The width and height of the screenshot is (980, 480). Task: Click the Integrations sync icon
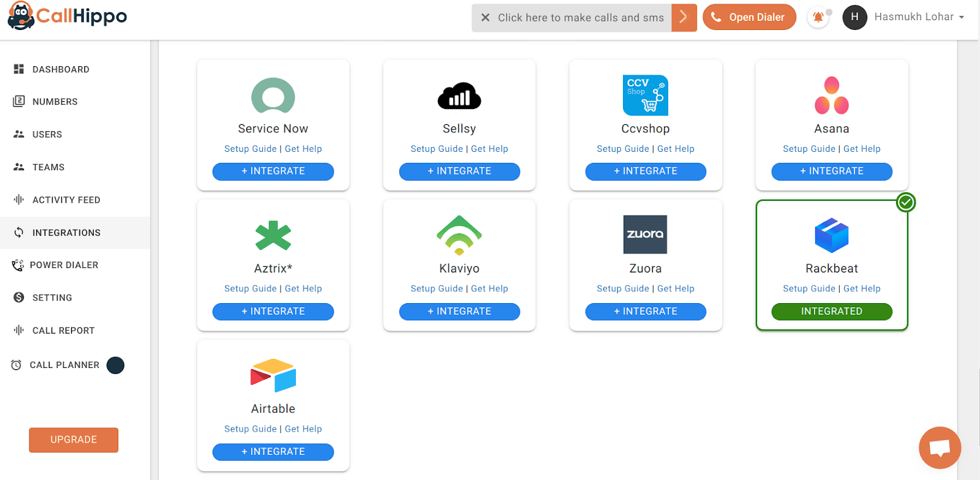point(19,232)
